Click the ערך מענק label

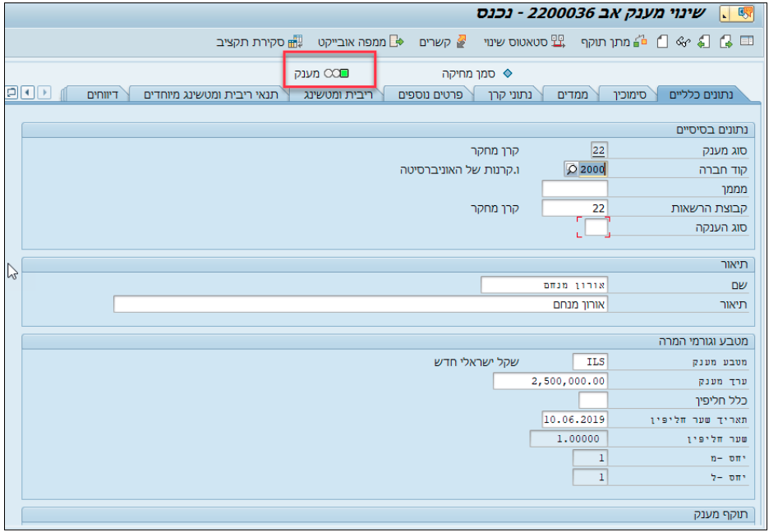point(723,382)
